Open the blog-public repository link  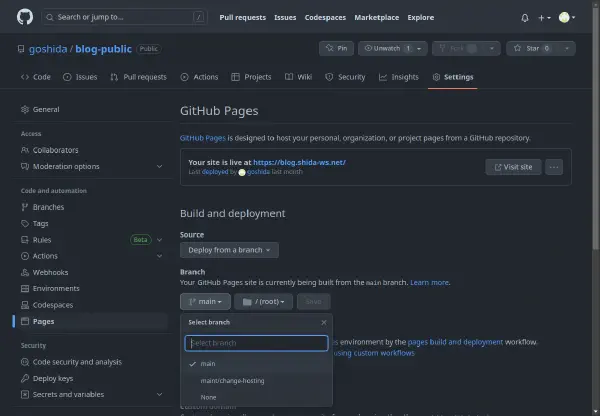point(103,49)
